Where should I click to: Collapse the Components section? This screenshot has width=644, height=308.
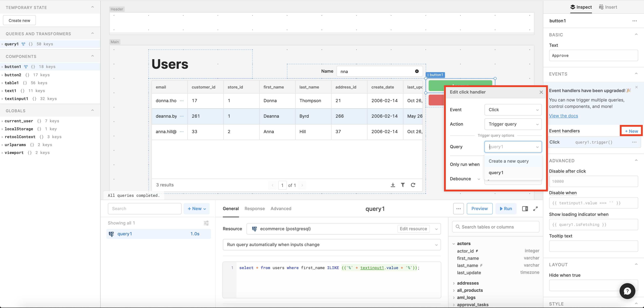(93, 56)
